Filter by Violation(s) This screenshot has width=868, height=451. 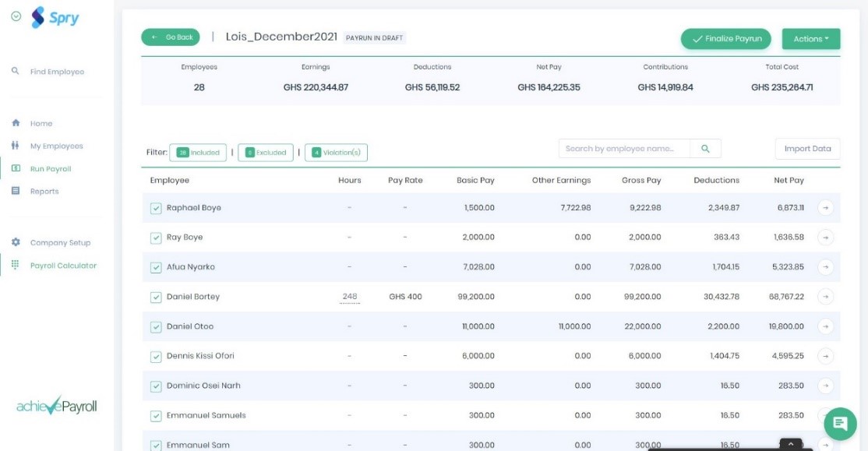click(x=336, y=153)
